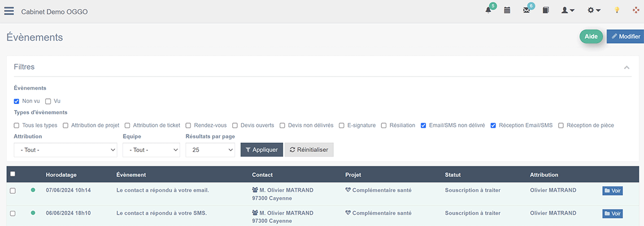Screen dimensions: 644x226
Task: Open the notifications bell
Action: (x=488, y=10)
